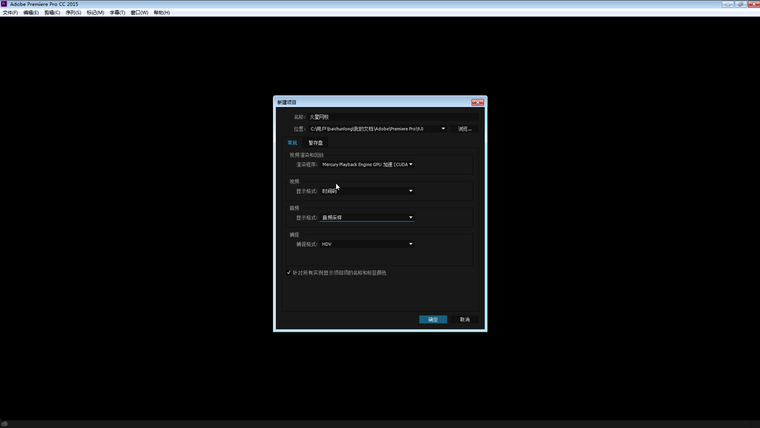Open the 编辑(E) menu

pyautogui.click(x=31, y=13)
